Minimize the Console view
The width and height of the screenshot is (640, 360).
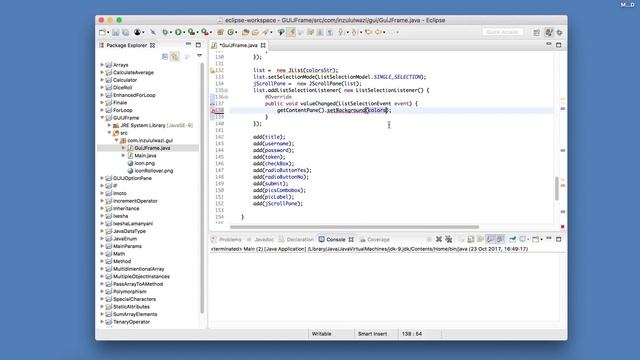point(549,238)
